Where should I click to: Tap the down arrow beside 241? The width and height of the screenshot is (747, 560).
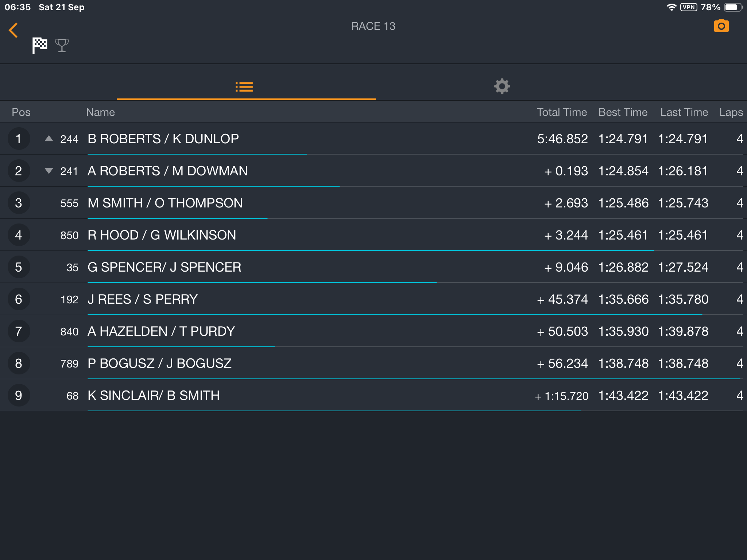pyautogui.click(x=49, y=171)
